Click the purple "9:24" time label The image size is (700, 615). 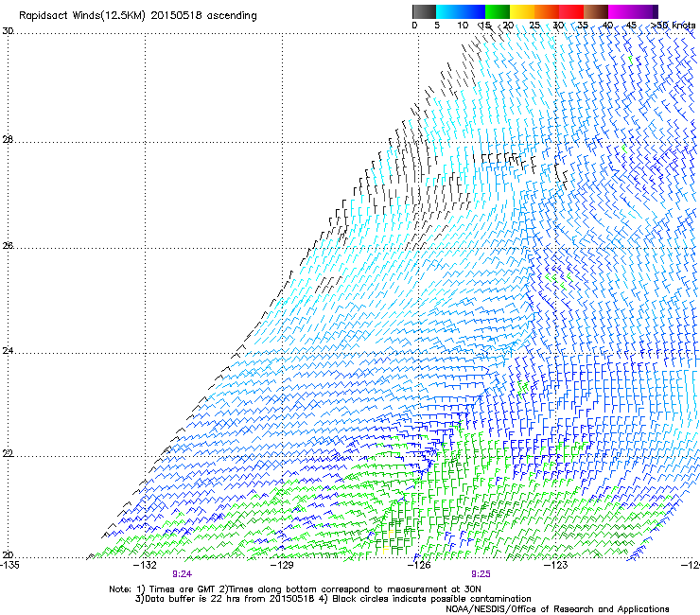tap(183, 574)
